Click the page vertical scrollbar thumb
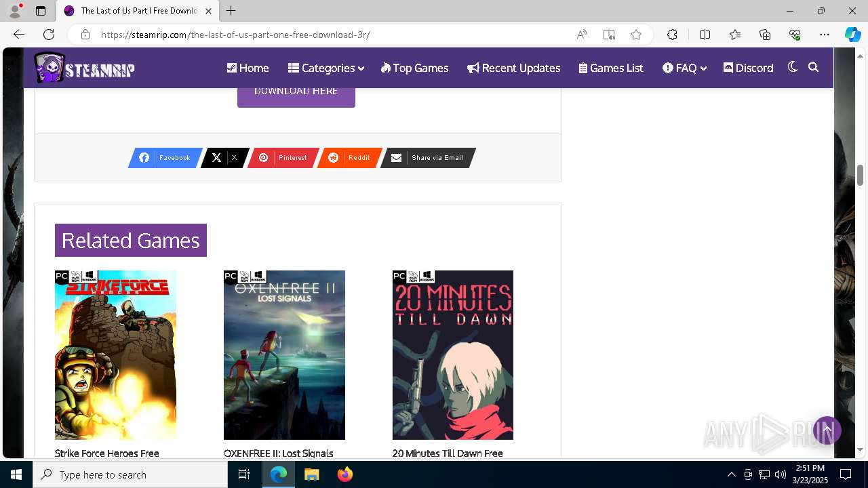This screenshot has width=868, height=488. pos(861,175)
